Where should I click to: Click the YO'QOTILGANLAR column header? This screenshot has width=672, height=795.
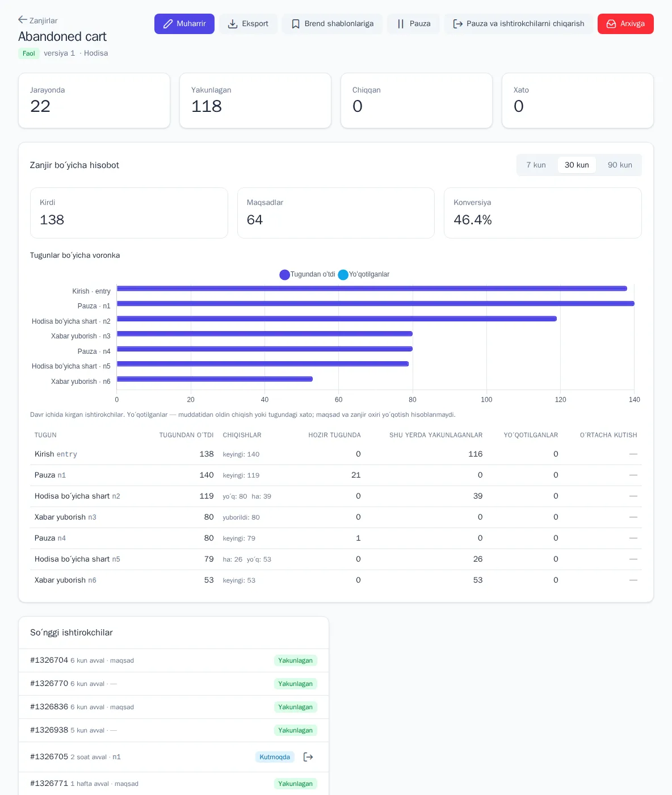pyautogui.click(x=531, y=435)
